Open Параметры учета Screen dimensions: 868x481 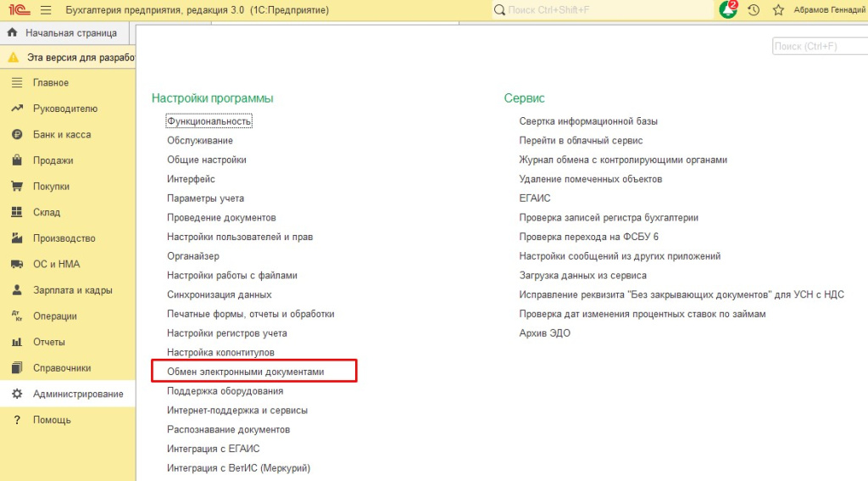click(205, 198)
